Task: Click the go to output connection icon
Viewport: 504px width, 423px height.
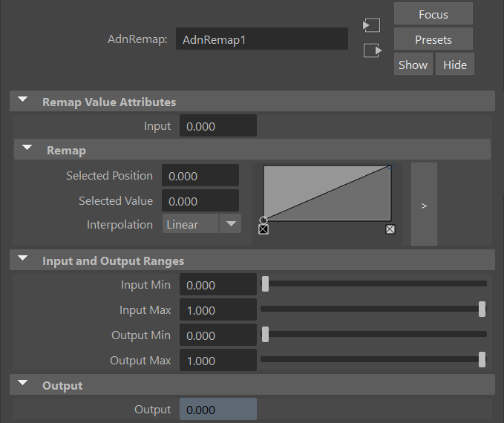Action: [x=371, y=50]
